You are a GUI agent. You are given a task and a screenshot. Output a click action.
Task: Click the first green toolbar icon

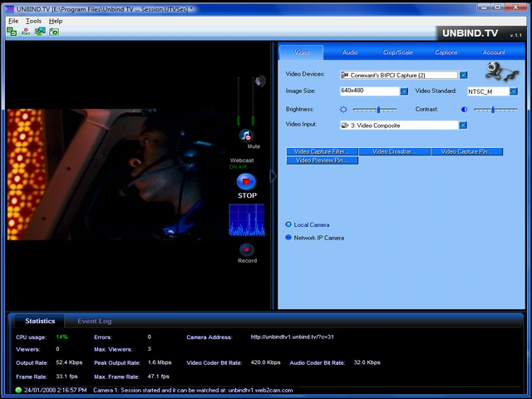tap(12, 32)
